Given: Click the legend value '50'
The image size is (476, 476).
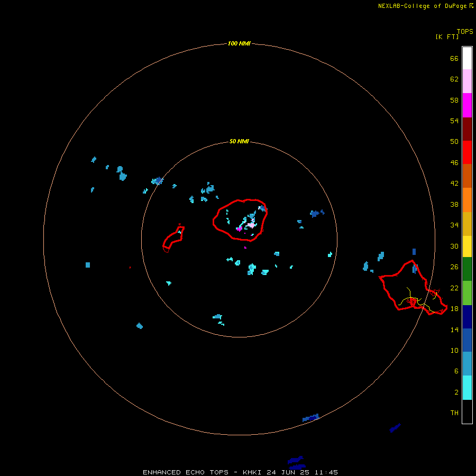Looking at the screenshot, I should [x=454, y=141].
